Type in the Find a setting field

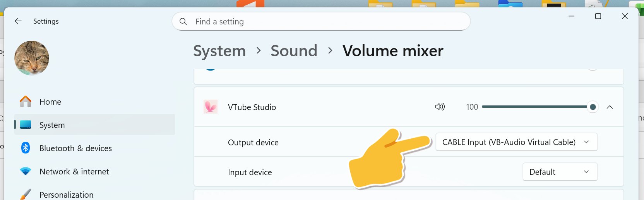(x=325, y=22)
